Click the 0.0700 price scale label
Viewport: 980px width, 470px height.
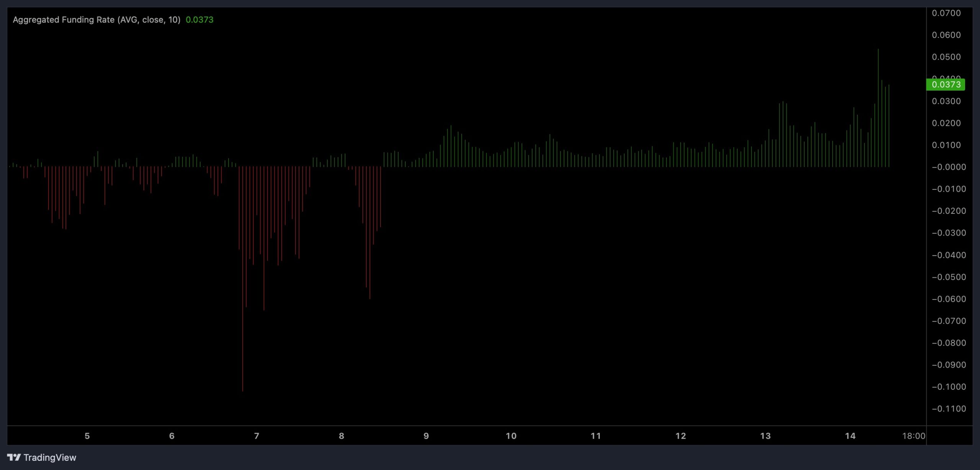[946, 13]
